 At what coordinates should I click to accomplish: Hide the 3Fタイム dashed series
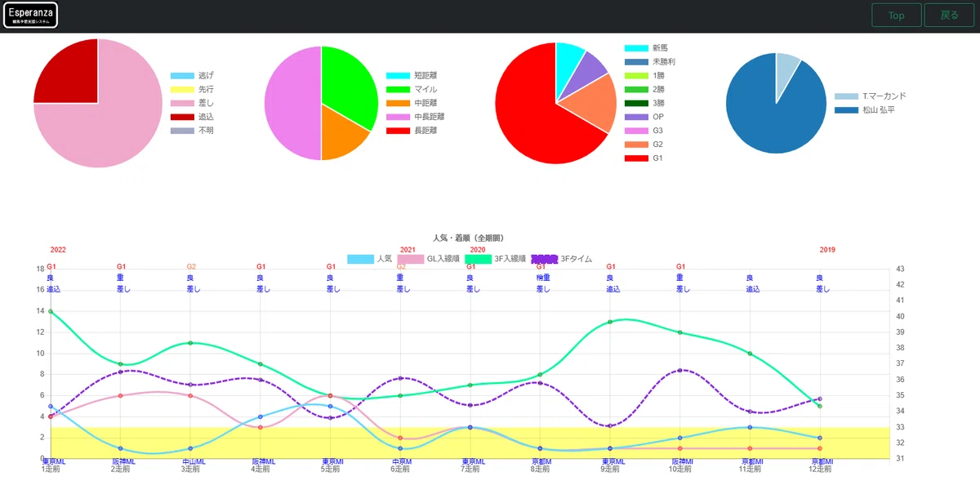coord(562,259)
